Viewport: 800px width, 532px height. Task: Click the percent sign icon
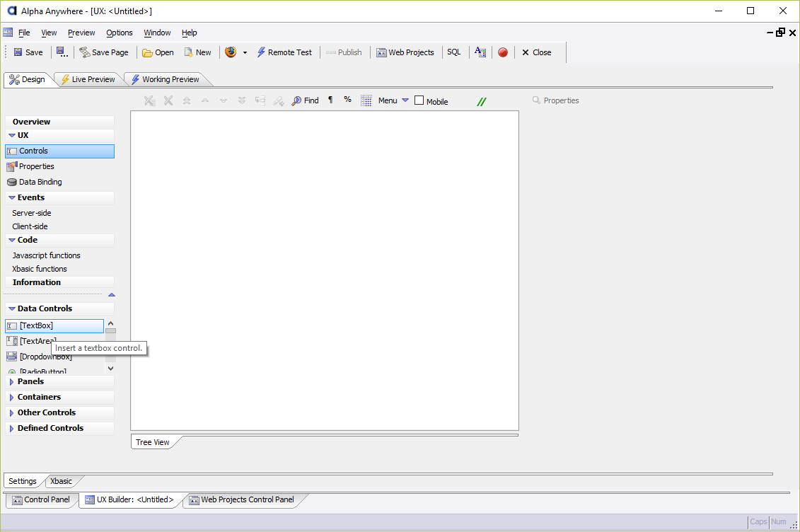tap(347, 100)
